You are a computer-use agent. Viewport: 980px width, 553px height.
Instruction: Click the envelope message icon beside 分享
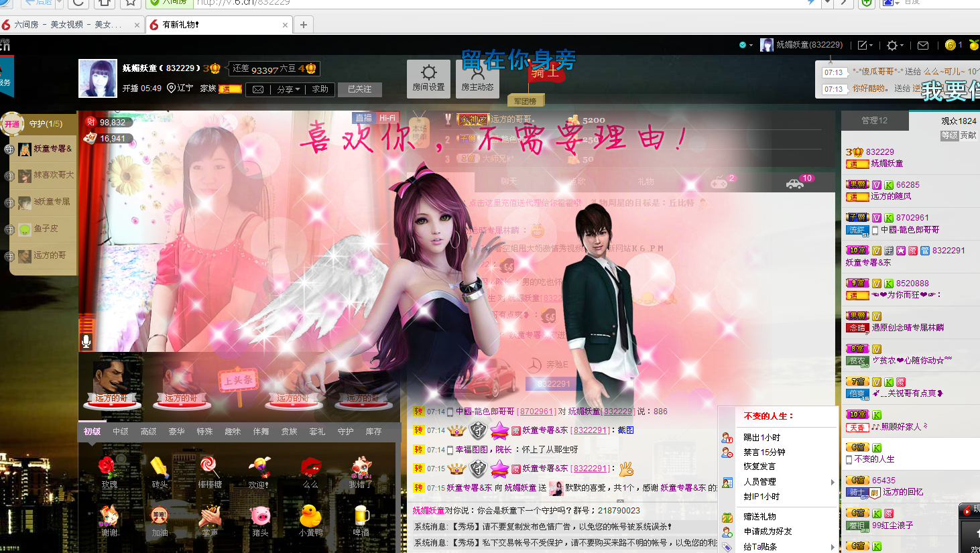point(257,89)
